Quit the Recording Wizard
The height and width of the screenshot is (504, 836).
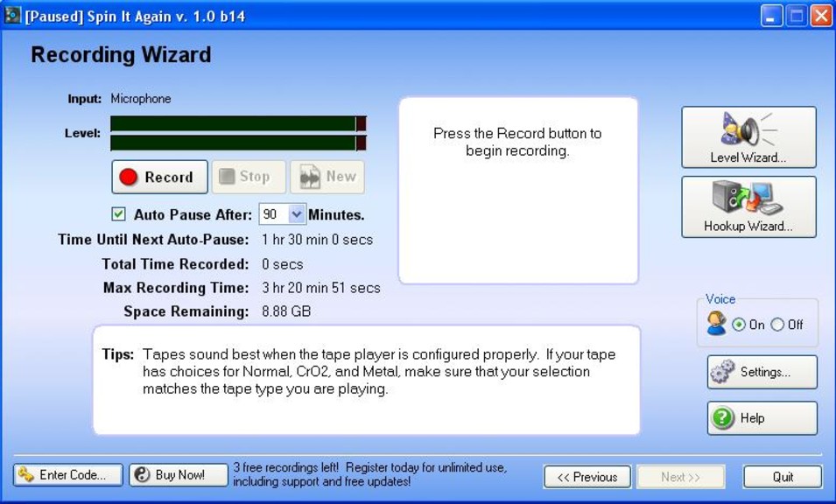[783, 477]
